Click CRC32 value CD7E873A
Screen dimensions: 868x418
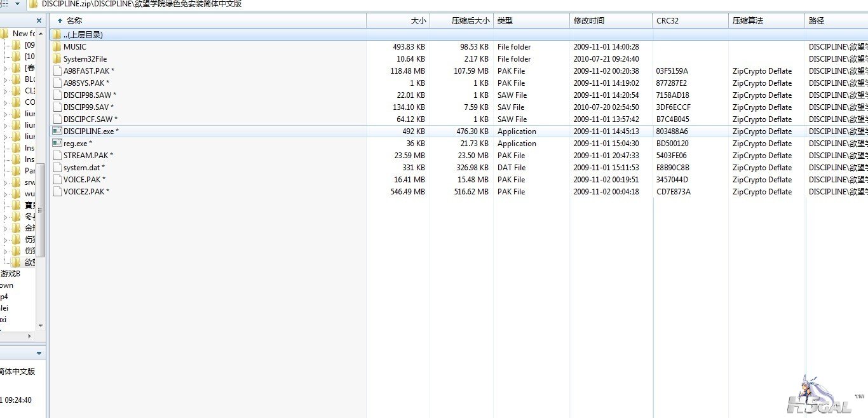click(x=673, y=191)
